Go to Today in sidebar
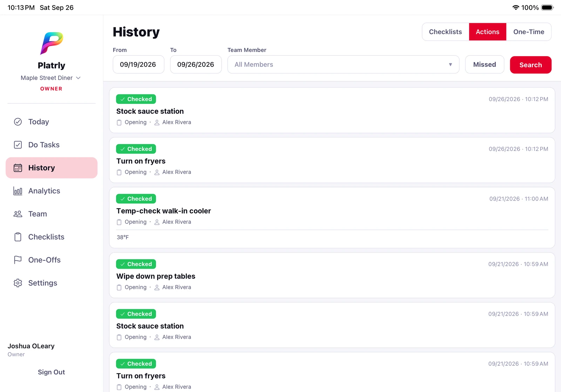This screenshot has height=392, width=561. tap(52, 122)
